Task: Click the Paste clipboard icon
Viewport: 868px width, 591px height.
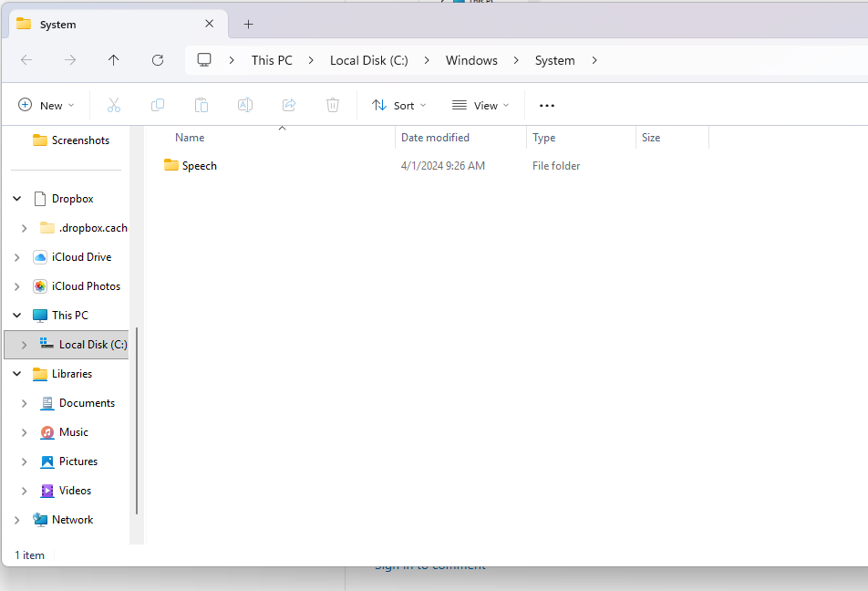Action: click(201, 105)
